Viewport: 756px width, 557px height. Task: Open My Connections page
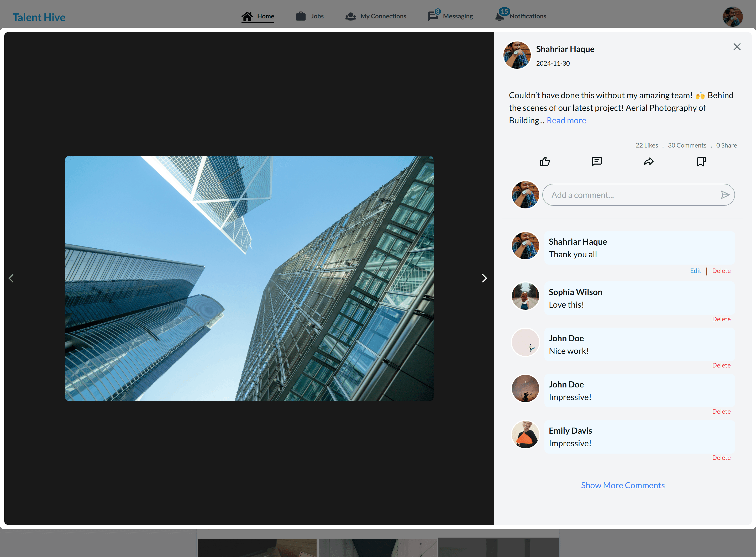click(x=376, y=16)
